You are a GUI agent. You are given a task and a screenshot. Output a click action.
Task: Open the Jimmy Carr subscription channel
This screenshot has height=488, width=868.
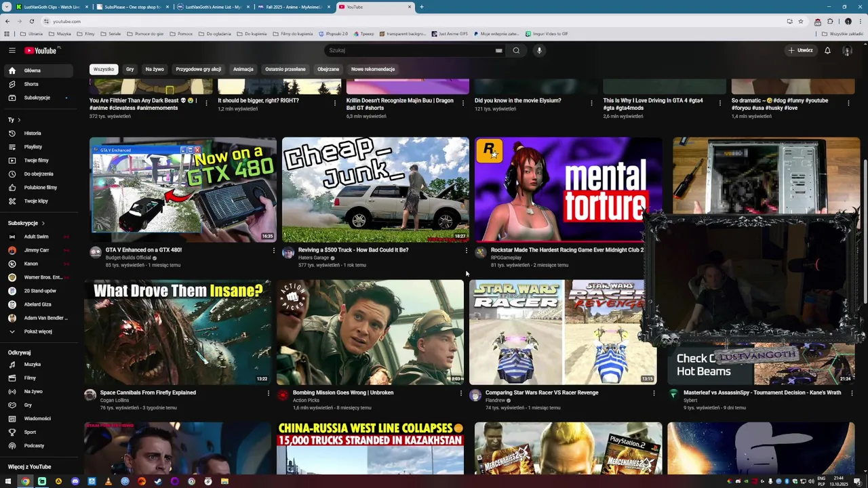coord(40,250)
